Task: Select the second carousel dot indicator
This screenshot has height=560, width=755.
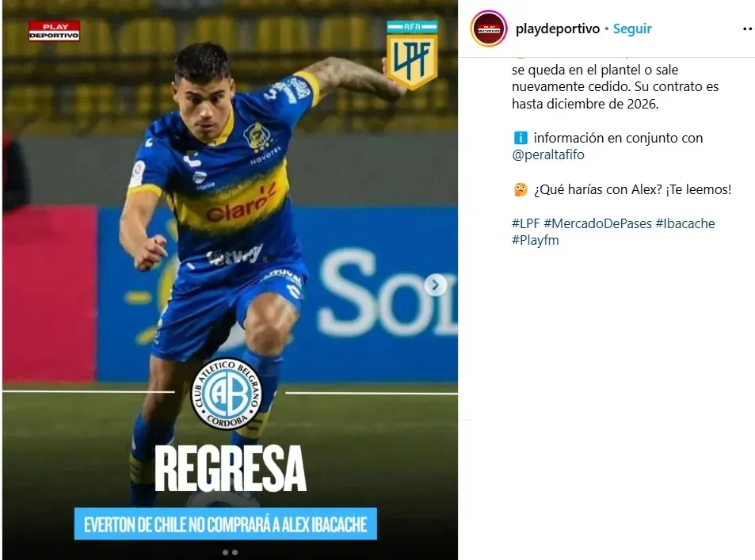Action: click(x=235, y=552)
